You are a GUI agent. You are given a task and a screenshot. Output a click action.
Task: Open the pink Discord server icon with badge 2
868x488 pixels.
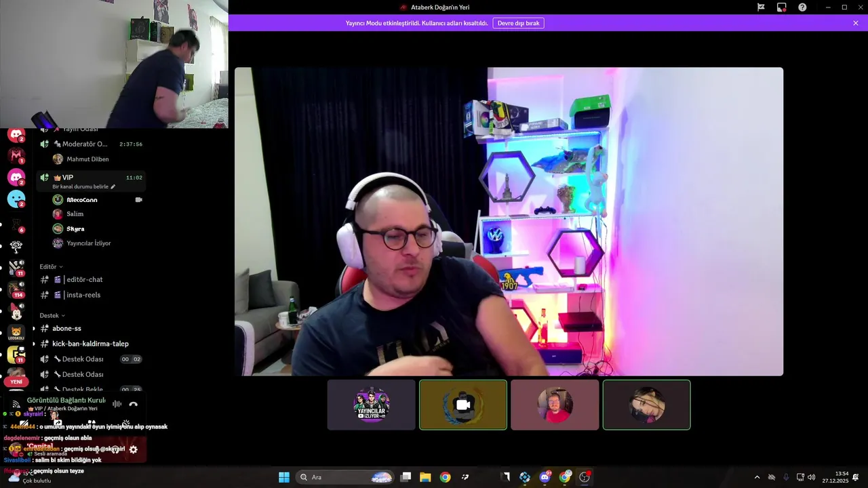pos(16,177)
